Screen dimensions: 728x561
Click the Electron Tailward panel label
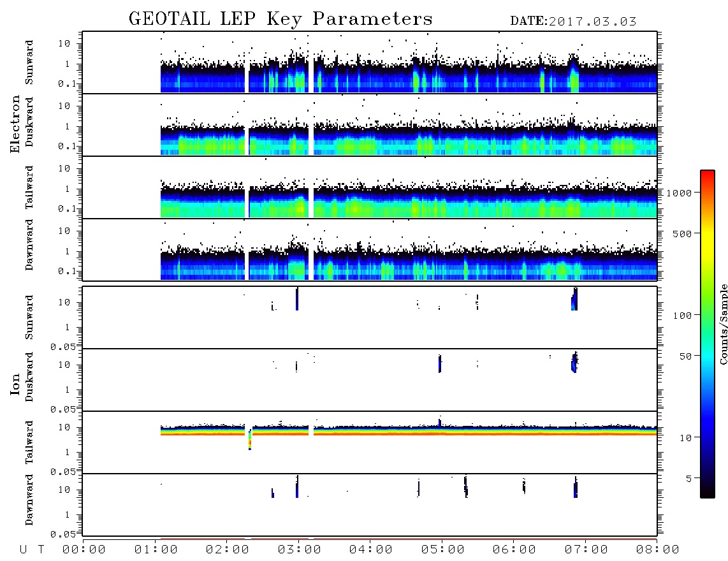click(x=29, y=187)
